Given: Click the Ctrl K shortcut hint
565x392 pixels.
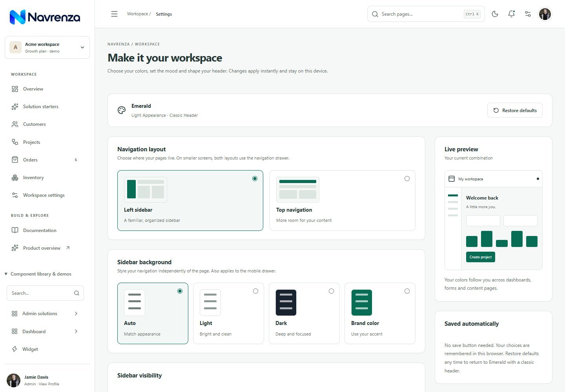Looking at the screenshot, I should pos(472,14).
